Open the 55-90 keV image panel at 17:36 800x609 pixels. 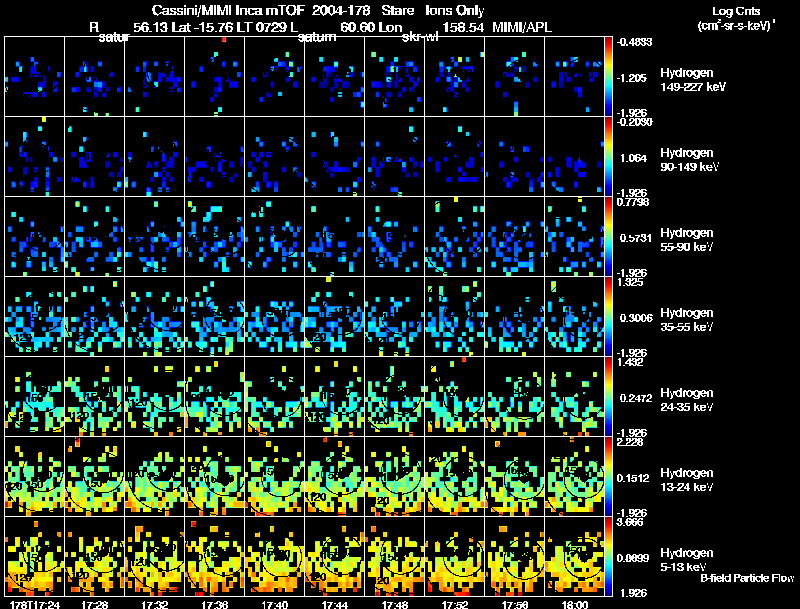pos(215,236)
